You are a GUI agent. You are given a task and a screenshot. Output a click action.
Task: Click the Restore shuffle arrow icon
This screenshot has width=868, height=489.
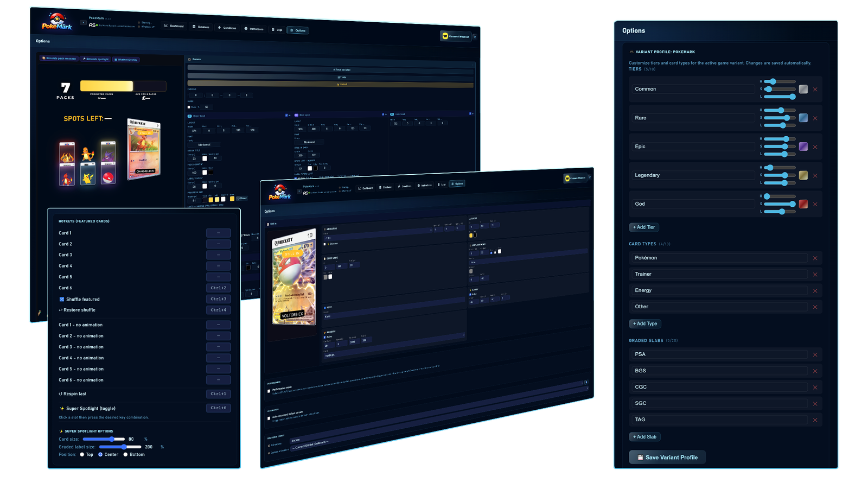[x=61, y=310]
